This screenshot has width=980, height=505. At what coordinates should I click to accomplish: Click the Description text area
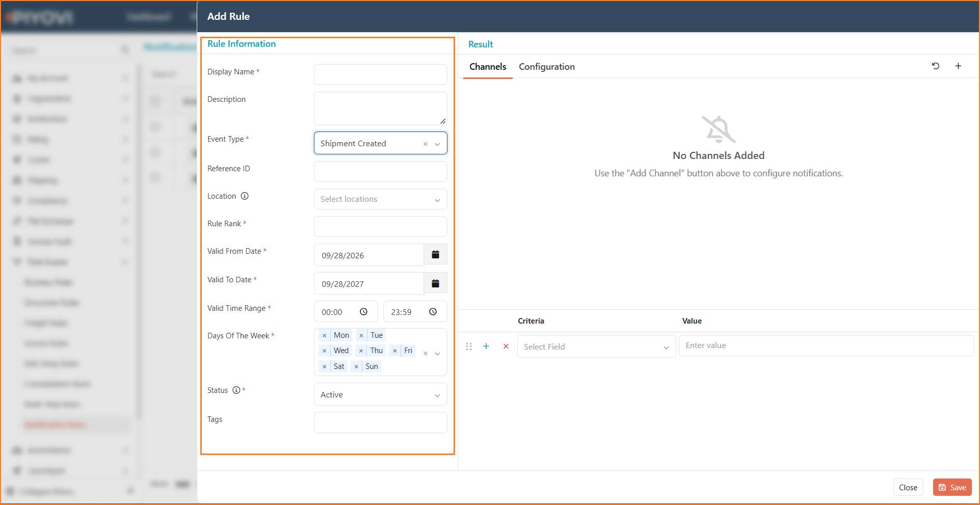tap(381, 108)
